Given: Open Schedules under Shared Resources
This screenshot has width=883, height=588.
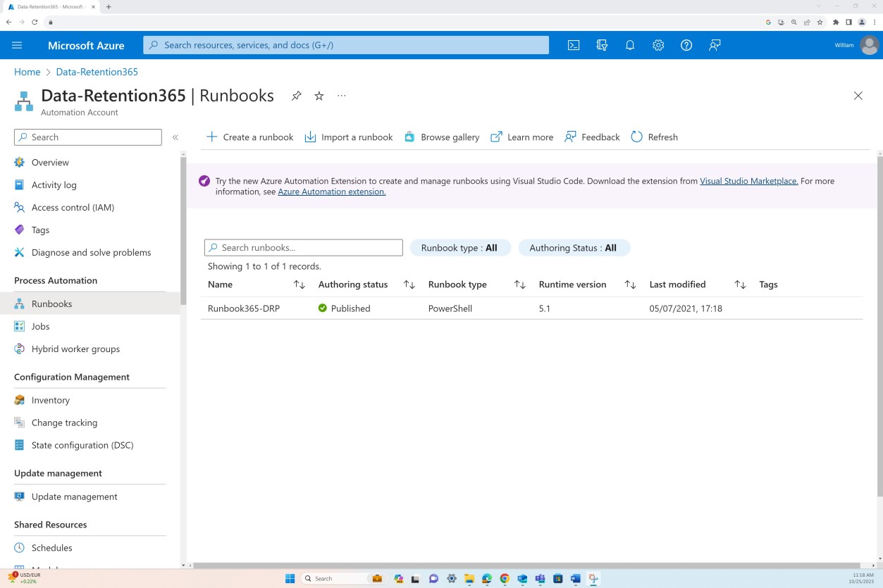Looking at the screenshot, I should click(x=52, y=547).
